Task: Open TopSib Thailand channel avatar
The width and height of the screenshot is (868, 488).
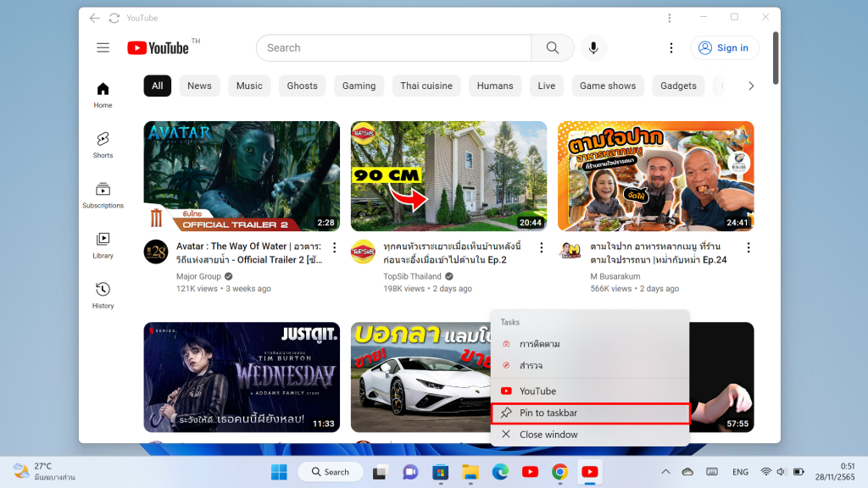Action: 363,252
